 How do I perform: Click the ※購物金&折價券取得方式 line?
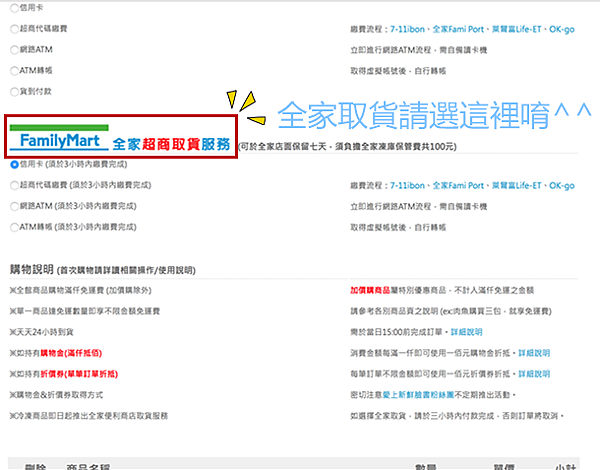(56, 395)
